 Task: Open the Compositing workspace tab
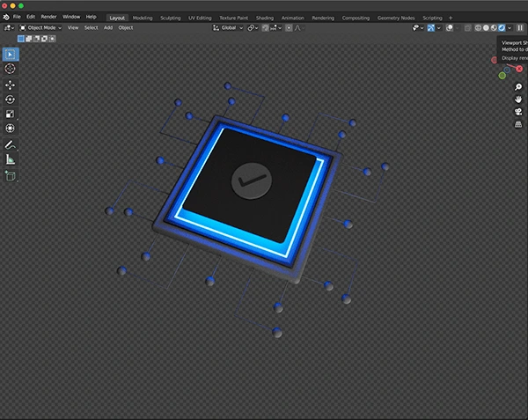click(356, 18)
